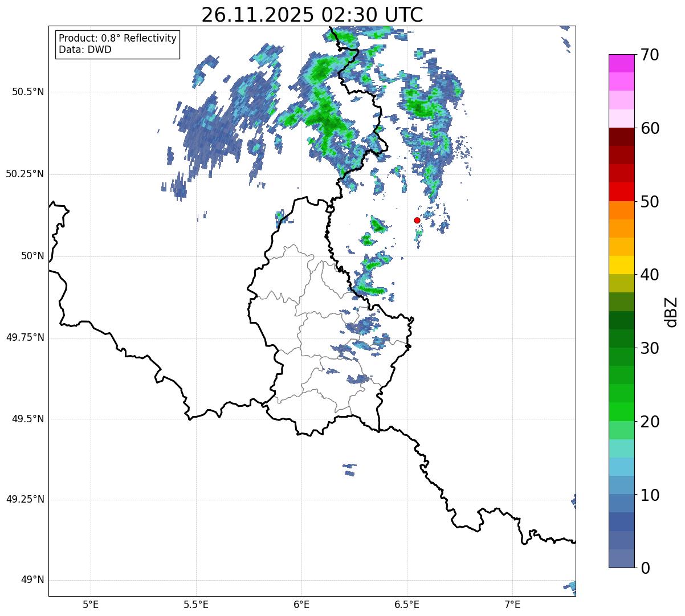Click the colorbar 50 tick label
Screen dimensions: 685x616
coord(649,202)
